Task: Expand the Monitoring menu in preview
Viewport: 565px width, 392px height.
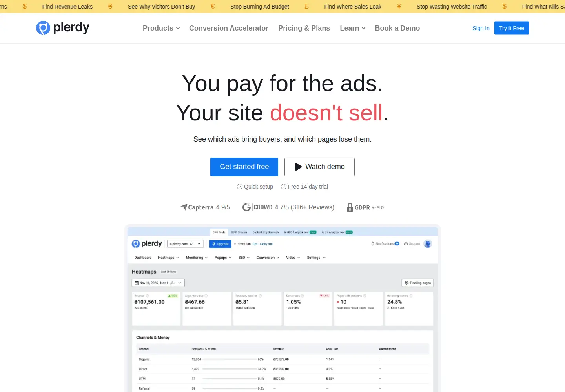Action: (197, 258)
